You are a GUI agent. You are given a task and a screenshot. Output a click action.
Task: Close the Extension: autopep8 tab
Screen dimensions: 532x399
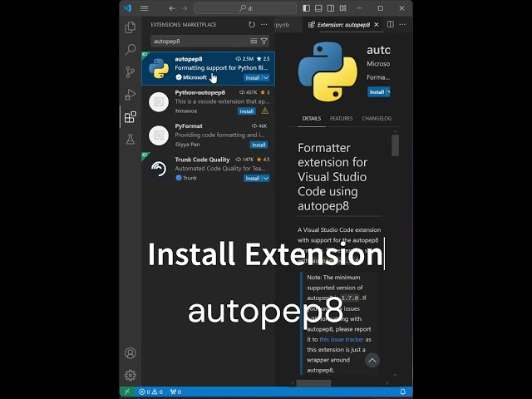377,24
